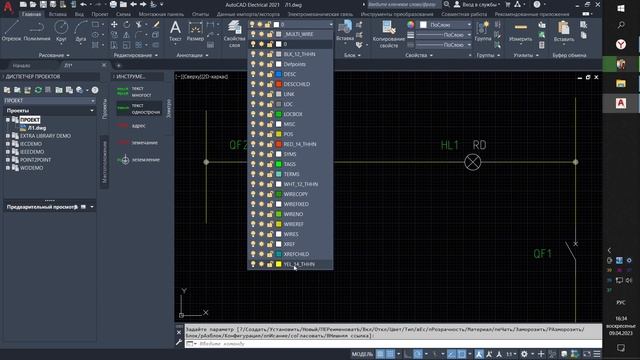Click the Undo arrow in quick access toolbar
The image size is (640, 360).
click(x=84, y=4)
